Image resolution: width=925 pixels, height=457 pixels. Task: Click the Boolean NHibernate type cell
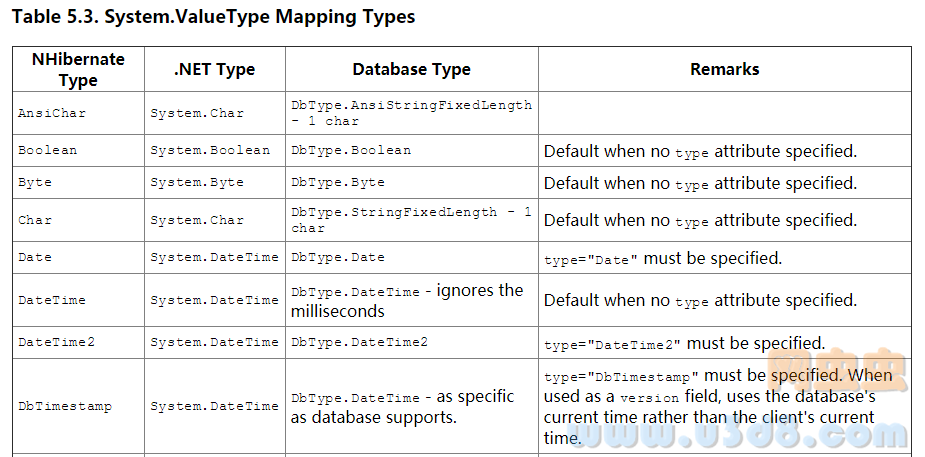pyautogui.click(x=78, y=150)
